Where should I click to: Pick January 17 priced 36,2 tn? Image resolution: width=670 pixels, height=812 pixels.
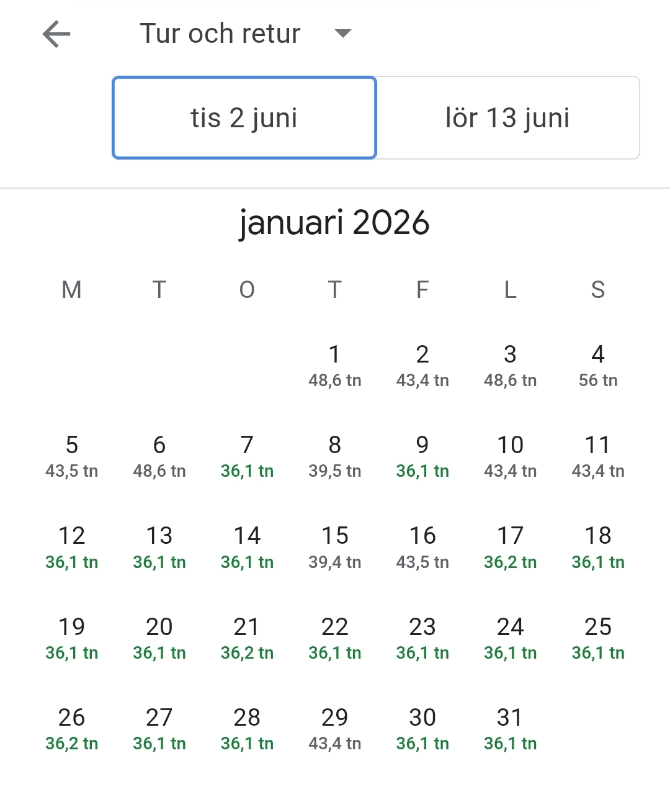(510, 547)
